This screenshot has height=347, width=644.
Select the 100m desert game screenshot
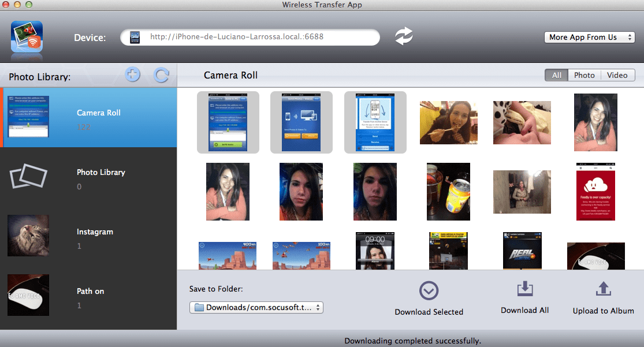pos(301,255)
